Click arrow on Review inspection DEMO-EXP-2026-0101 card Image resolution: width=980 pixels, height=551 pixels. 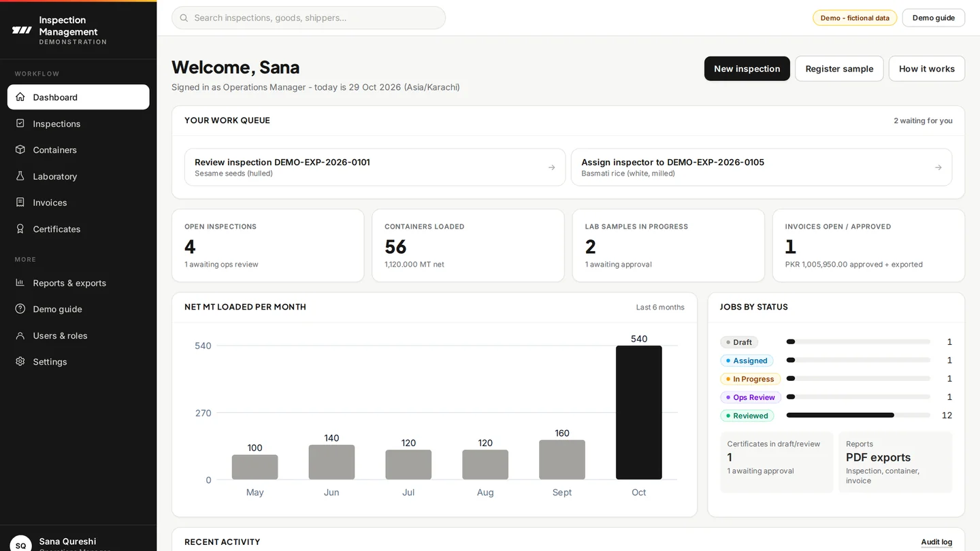tap(552, 167)
